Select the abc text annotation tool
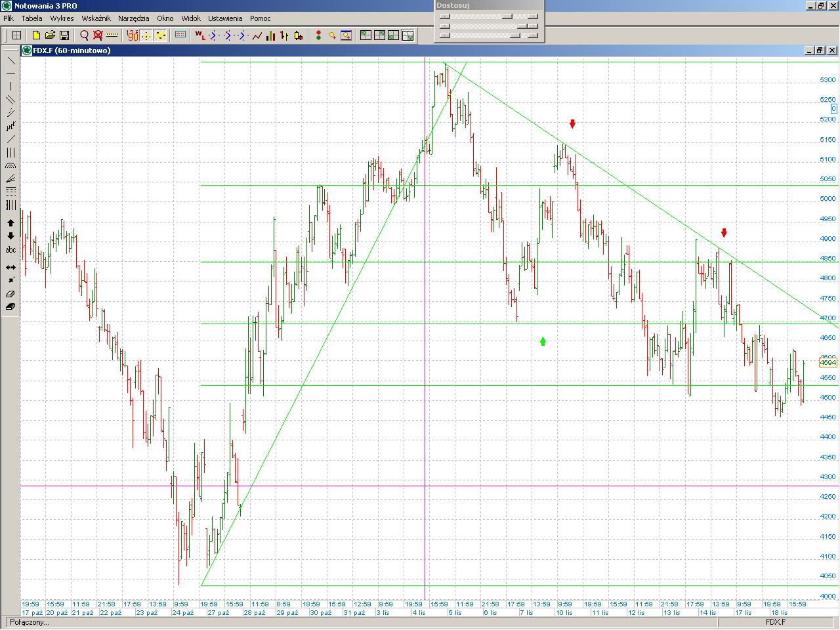This screenshot has height=630, width=840. coord(10,250)
